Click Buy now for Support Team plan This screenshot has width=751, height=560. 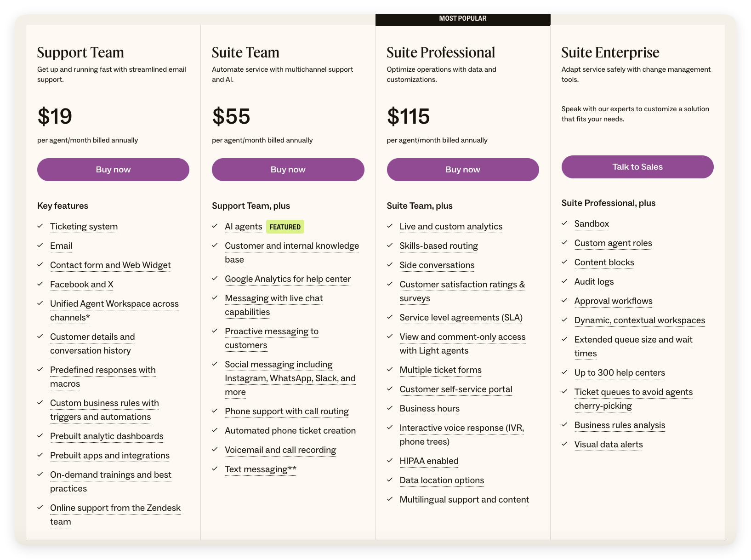[113, 170]
